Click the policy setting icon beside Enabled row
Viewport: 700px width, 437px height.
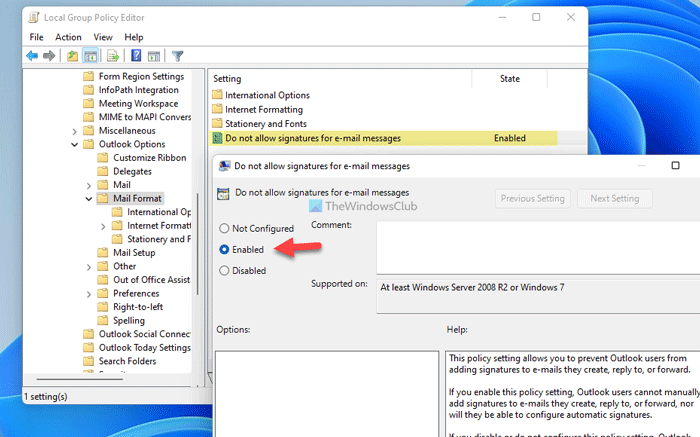217,138
